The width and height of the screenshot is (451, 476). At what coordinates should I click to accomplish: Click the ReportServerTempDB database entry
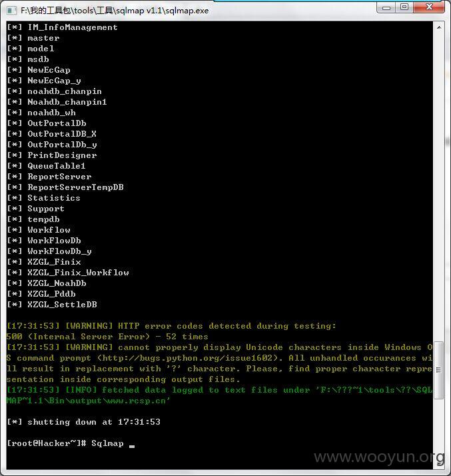pos(76,187)
